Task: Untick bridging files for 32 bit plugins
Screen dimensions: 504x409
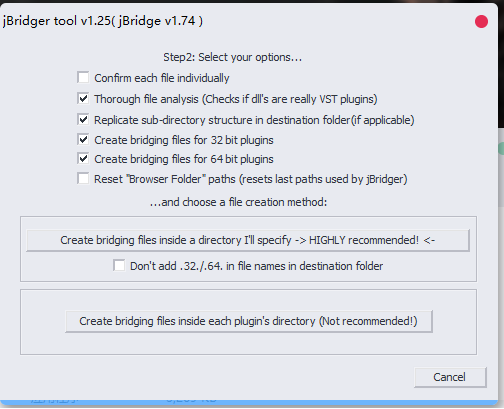Action: click(x=83, y=140)
